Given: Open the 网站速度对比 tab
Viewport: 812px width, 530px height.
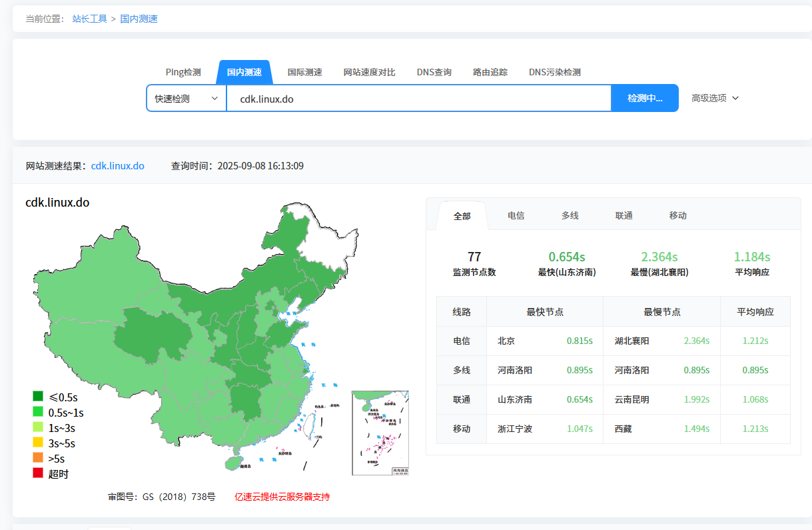Looking at the screenshot, I should (370, 72).
